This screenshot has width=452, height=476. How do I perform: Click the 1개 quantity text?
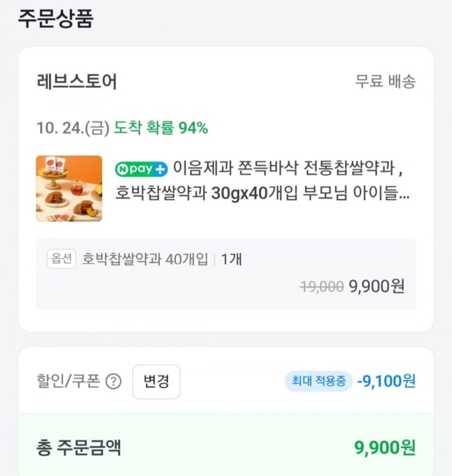pos(231,260)
